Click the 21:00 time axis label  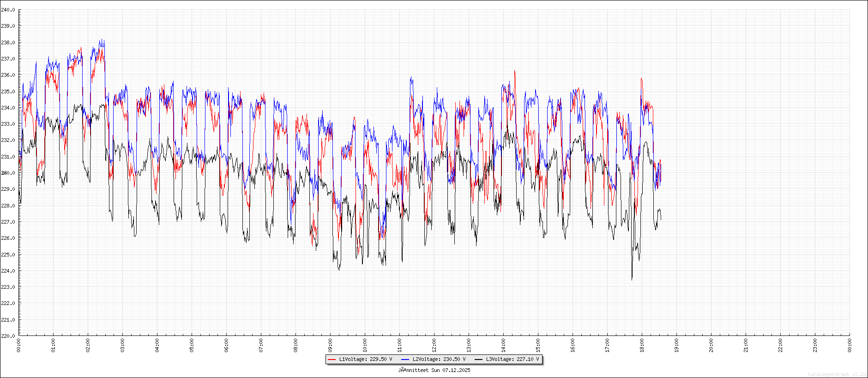tap(746, 345)
